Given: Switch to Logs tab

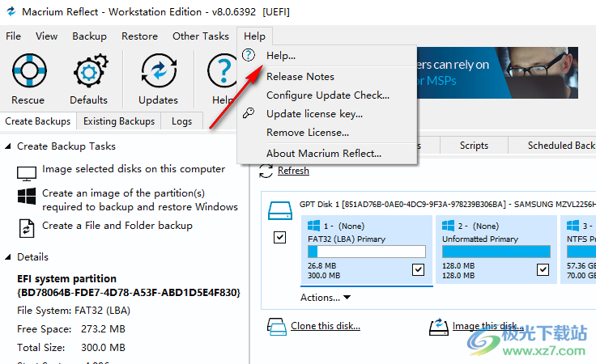Looking at the screenshot, I should click(x=181, y=121).
